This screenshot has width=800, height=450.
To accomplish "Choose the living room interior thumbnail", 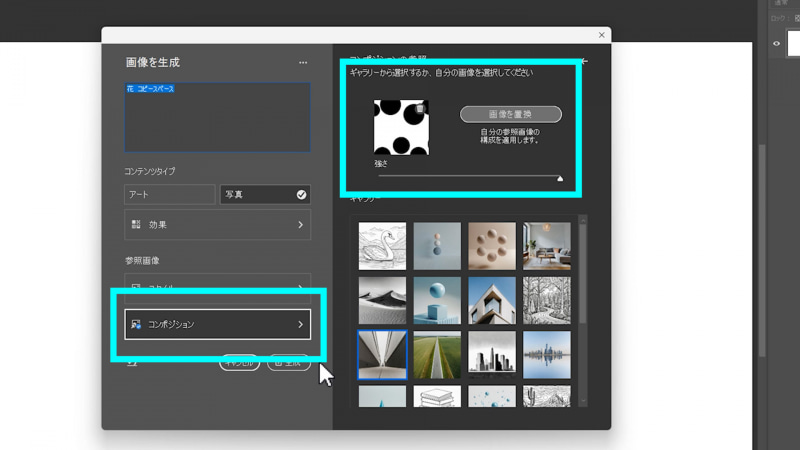I will pyautogui.click(x=547, y=246).
